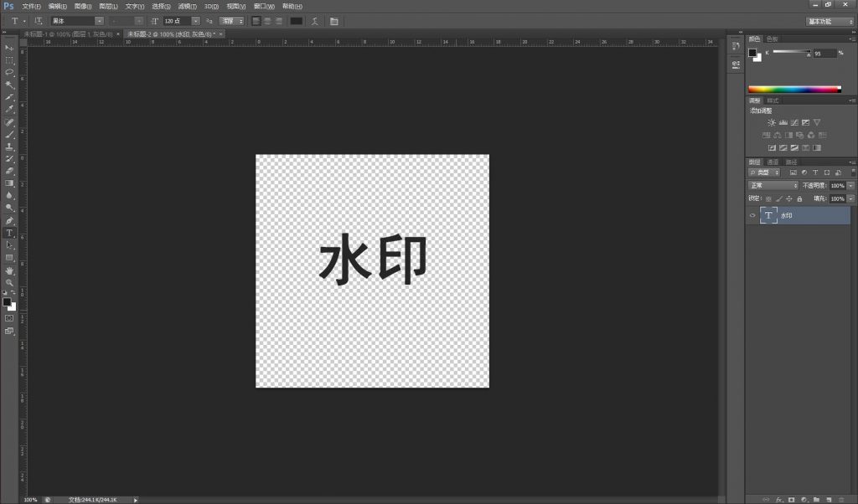
Task: Expand the blend mode dropdown 正常
Action: pyautogui.click(x=773, y=186)
